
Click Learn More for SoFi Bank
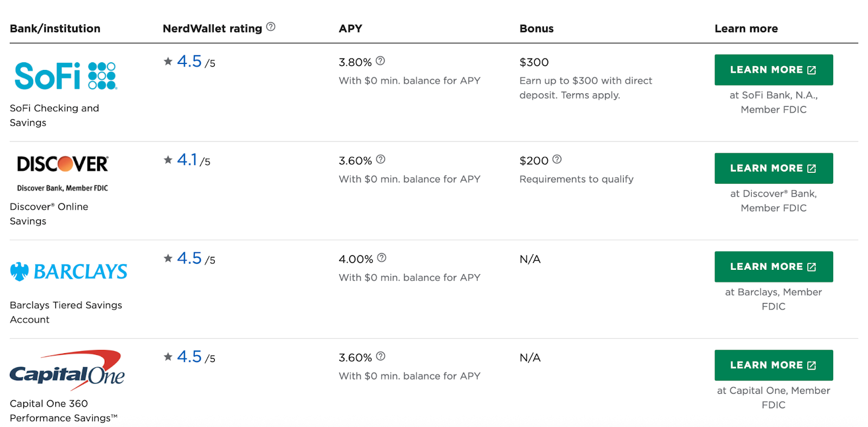coord(774,70)
